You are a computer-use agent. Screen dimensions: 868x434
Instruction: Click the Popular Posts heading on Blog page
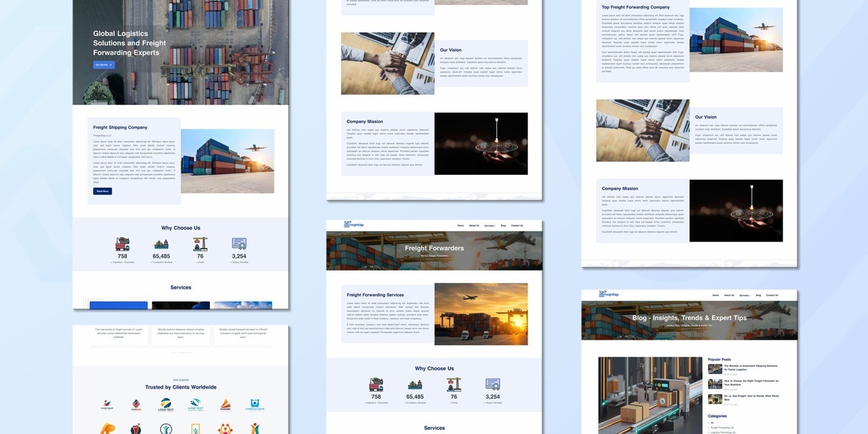tap(719, 359)
